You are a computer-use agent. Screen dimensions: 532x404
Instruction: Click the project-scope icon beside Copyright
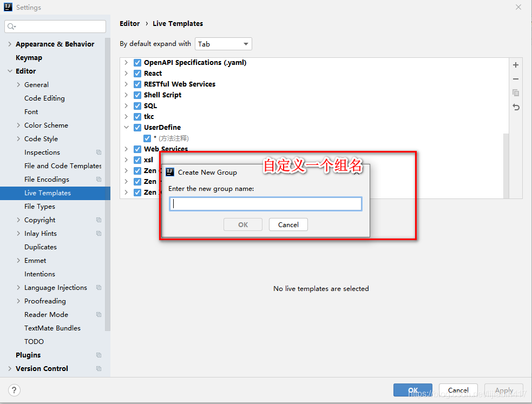click(98, 220)
